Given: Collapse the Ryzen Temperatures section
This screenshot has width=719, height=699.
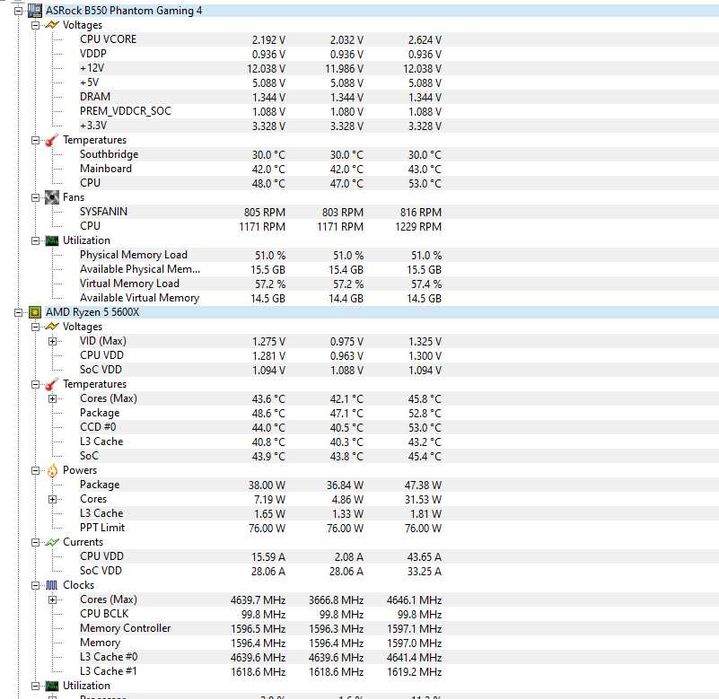Looking at the screenshot, I should [x=35, y=384].
